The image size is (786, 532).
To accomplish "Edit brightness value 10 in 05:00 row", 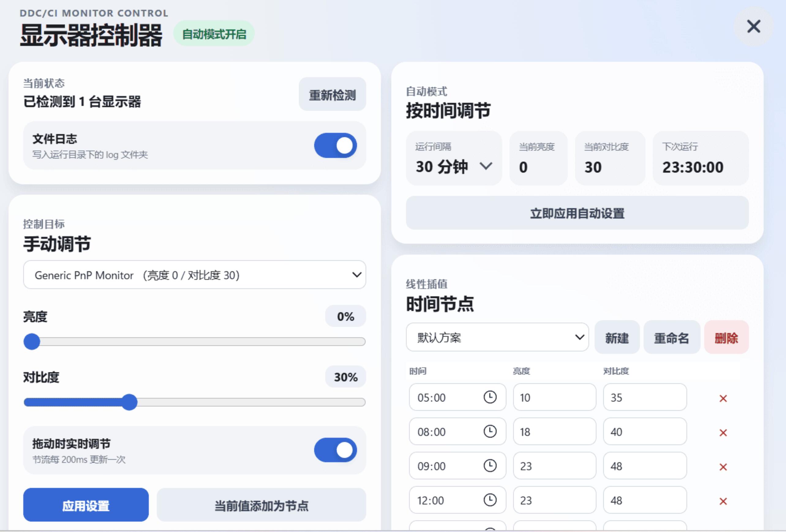I will 554,397.
